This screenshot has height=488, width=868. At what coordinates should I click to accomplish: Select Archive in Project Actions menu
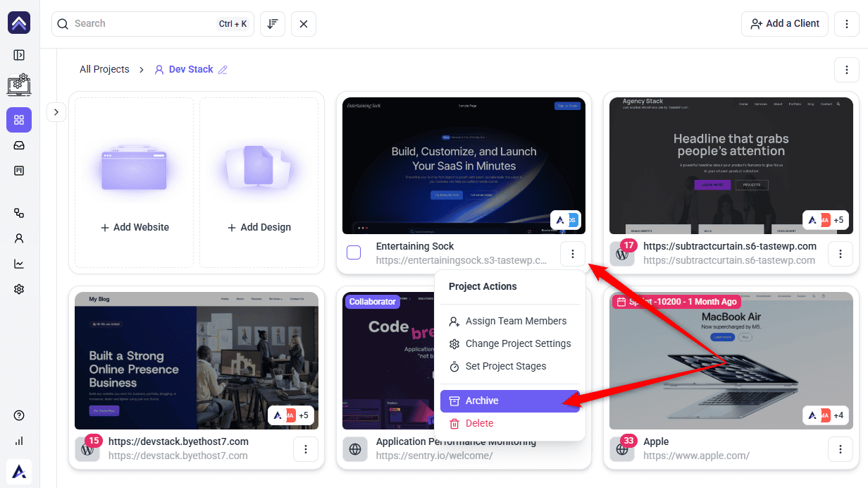pyautogui.click(x=510, y=401)
